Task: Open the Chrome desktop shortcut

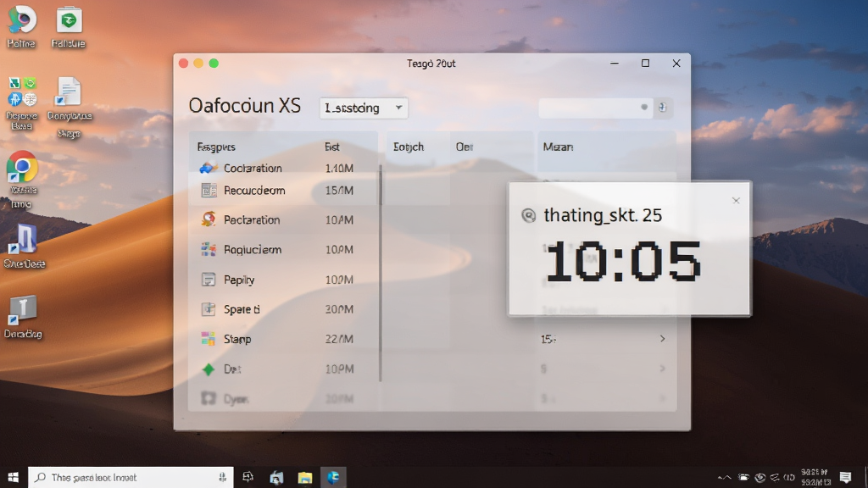Action: click(22, 167)
